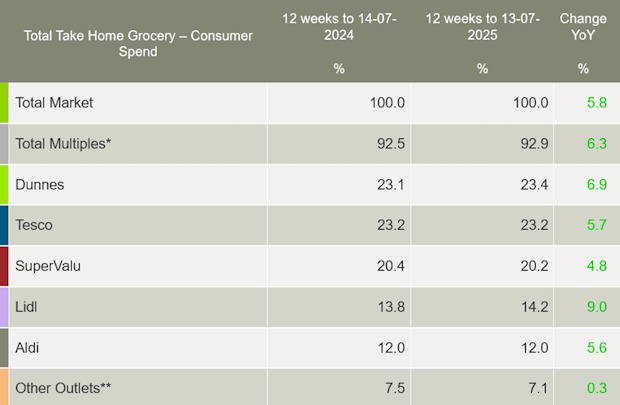This screenshot has width=620, height=405.
Task: Click the Change YoY column header
Action: (x=583, y=27)
